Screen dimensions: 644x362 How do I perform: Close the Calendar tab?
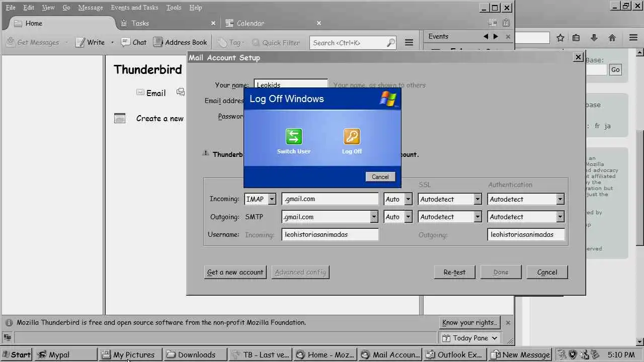click(x=319, y=23)
